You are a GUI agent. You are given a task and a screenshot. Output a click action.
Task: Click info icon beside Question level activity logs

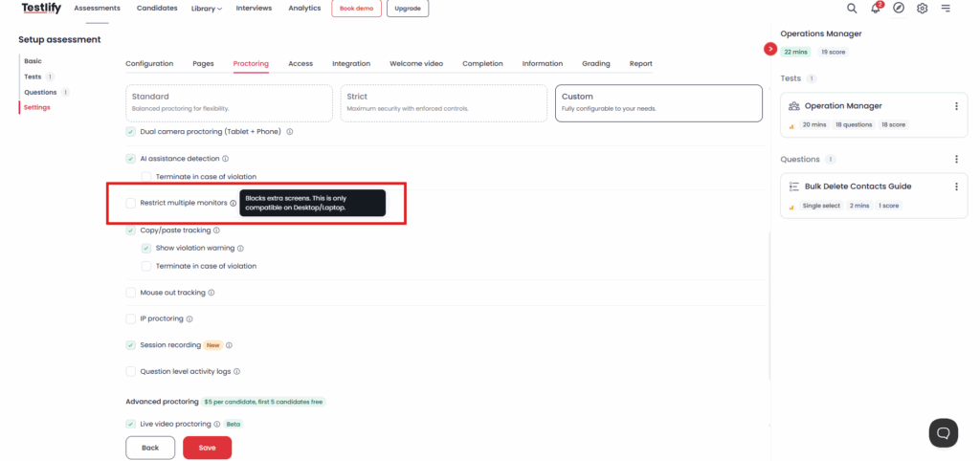pyautogui.click(x=237, y=372)
